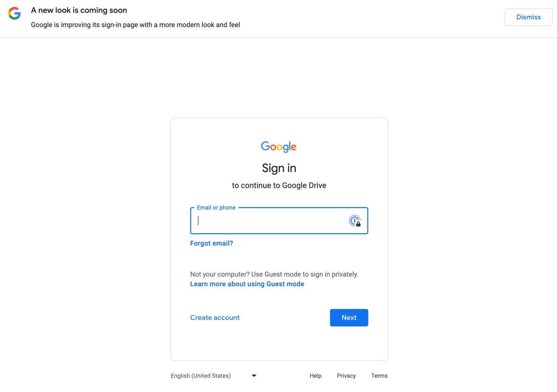Image resolution: width=557 pixels, height=392 pixels.
Task: Click the "A new look is coming soon" title
Action: click(x=79, y=10)
